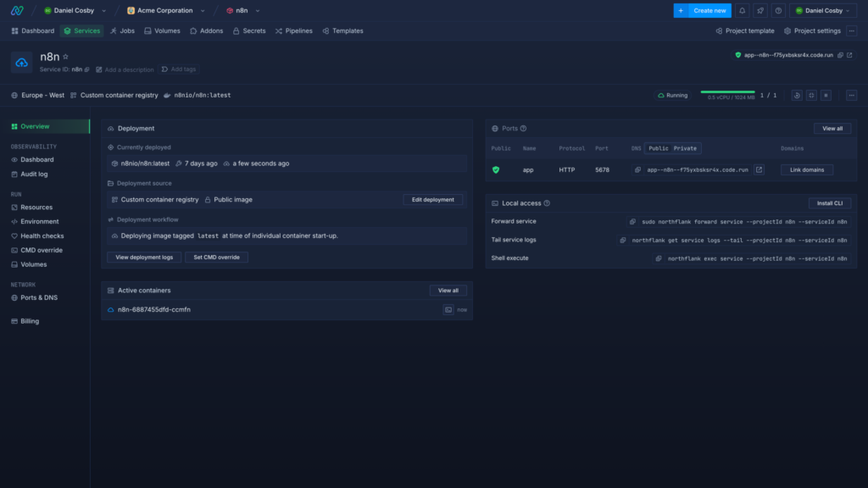The height and width of the screenshot is (488, 868).
Task: Open the container terminal icon for n8n-6887455dfd-ccmfn
Action: (448, 310)
